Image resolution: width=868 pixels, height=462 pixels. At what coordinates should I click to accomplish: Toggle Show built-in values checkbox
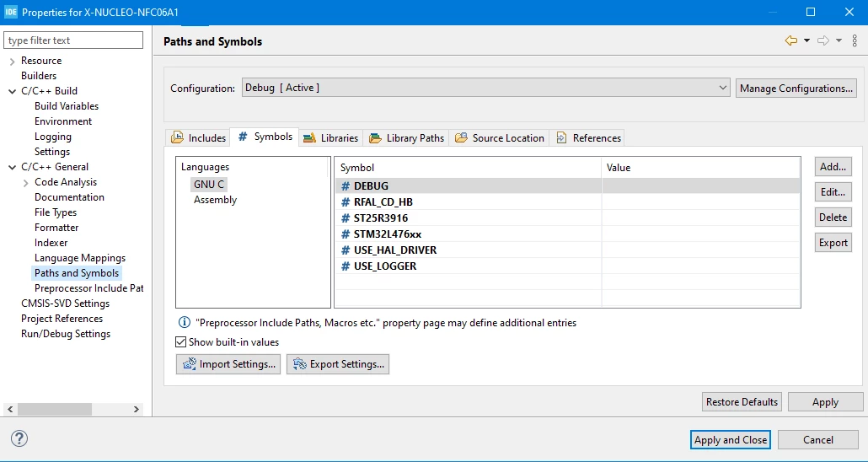click(x=180, y=342)
